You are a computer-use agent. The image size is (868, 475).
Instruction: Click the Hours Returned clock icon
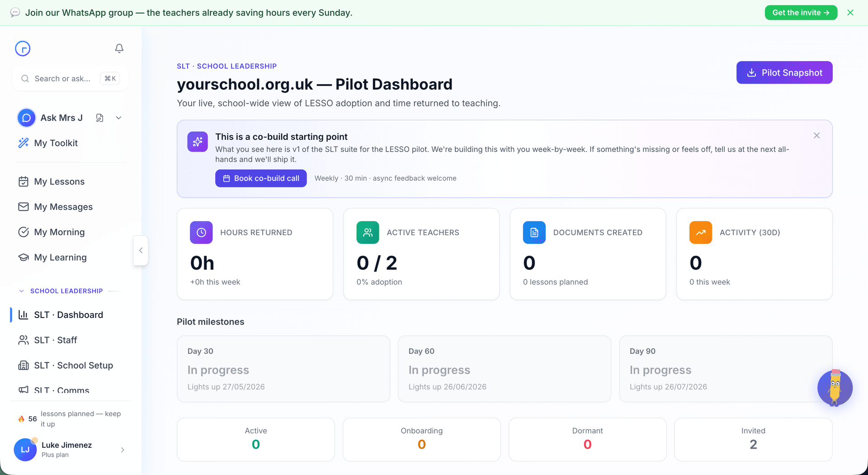[201, 233]
